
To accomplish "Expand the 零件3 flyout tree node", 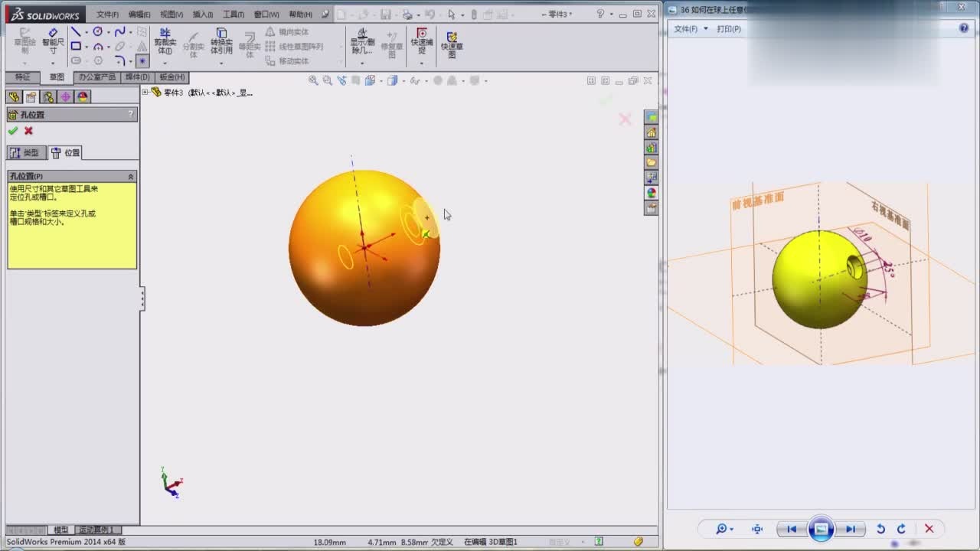I will (x=145, y=92).
